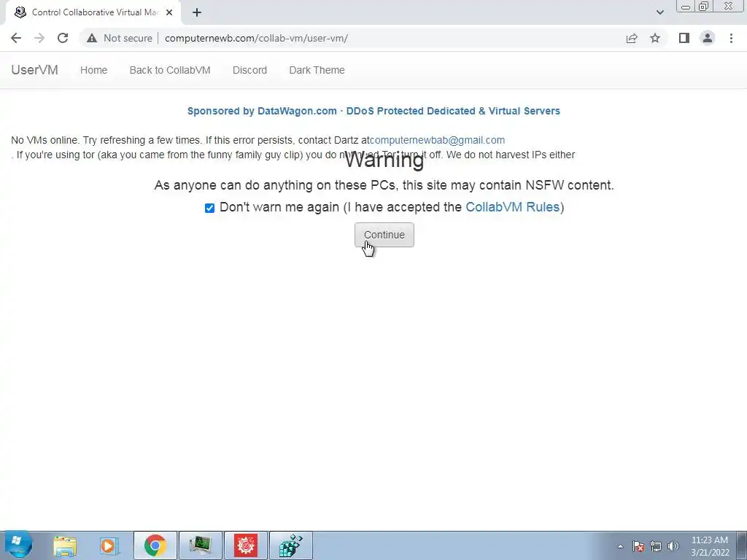Go back using the browser back arrow

(16, 38)
